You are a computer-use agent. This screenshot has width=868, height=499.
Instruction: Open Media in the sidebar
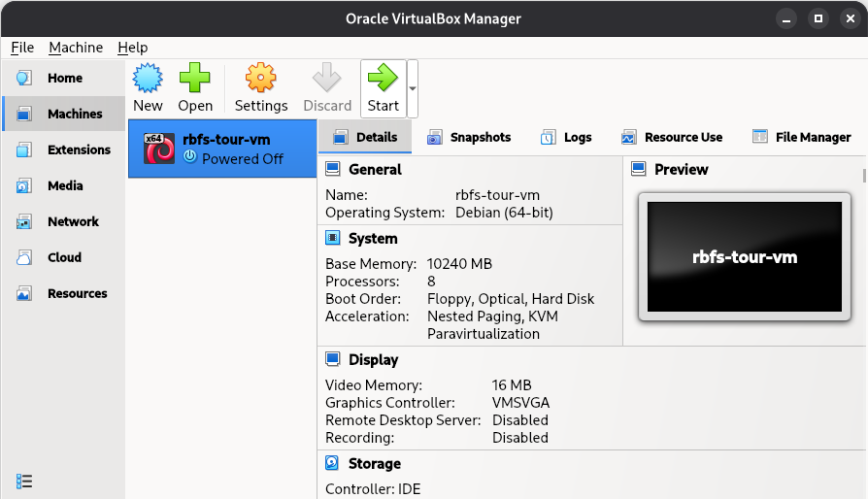[64, 185]
